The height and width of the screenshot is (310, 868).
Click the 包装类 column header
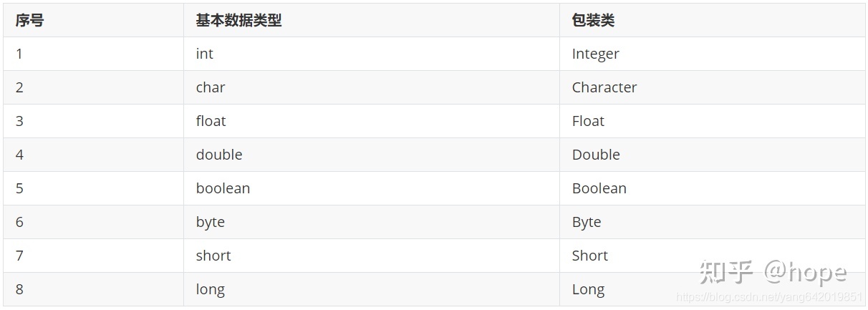click(593, 21)
